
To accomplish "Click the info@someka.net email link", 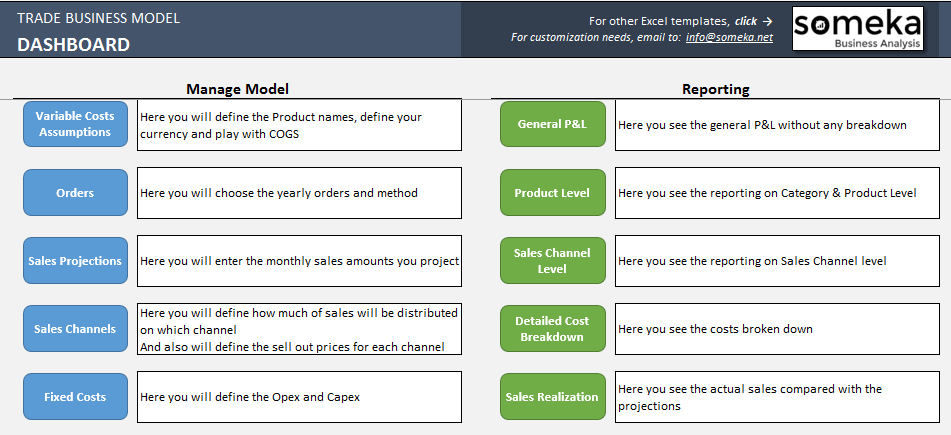I will coord(729,37).
